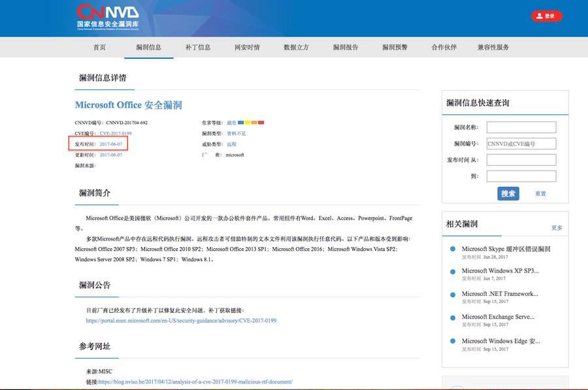Click the yellow severity color block
The width and height of the screenshot is (588, 390).
tap(248, 123)
